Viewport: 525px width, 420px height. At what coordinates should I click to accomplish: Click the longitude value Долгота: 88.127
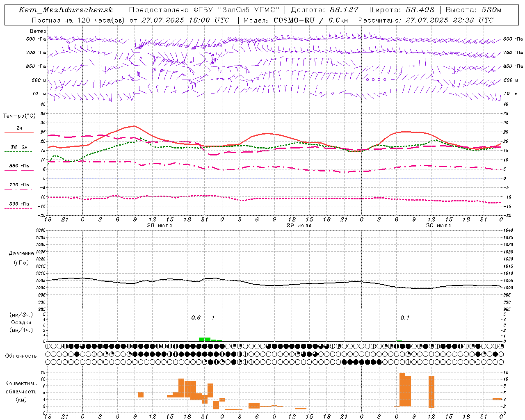pos(324,10)
